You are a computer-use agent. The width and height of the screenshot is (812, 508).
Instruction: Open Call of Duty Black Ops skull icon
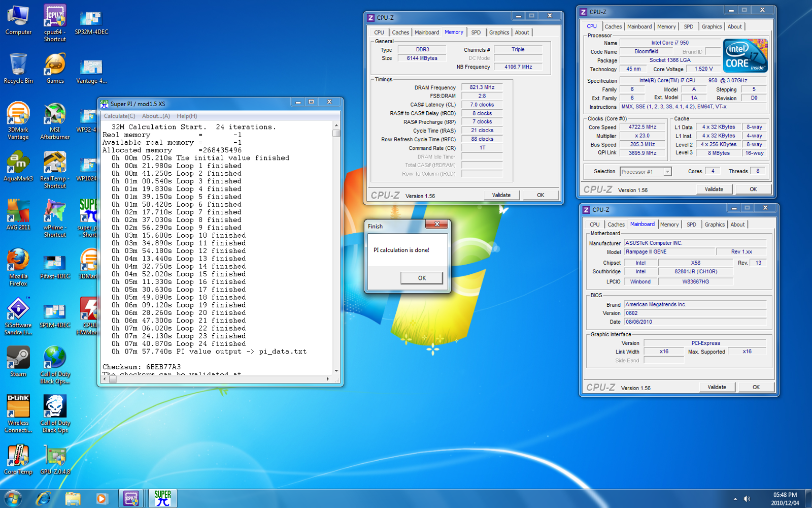pos(55,414)
